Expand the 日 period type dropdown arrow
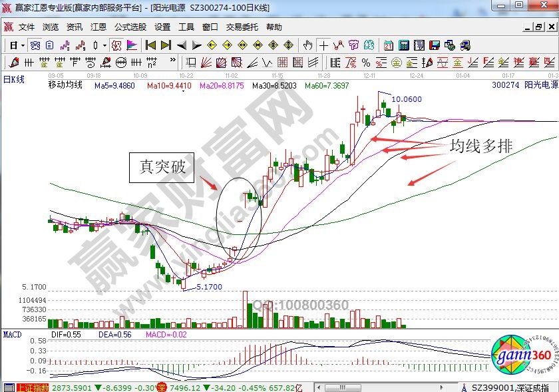 point(22,45)
